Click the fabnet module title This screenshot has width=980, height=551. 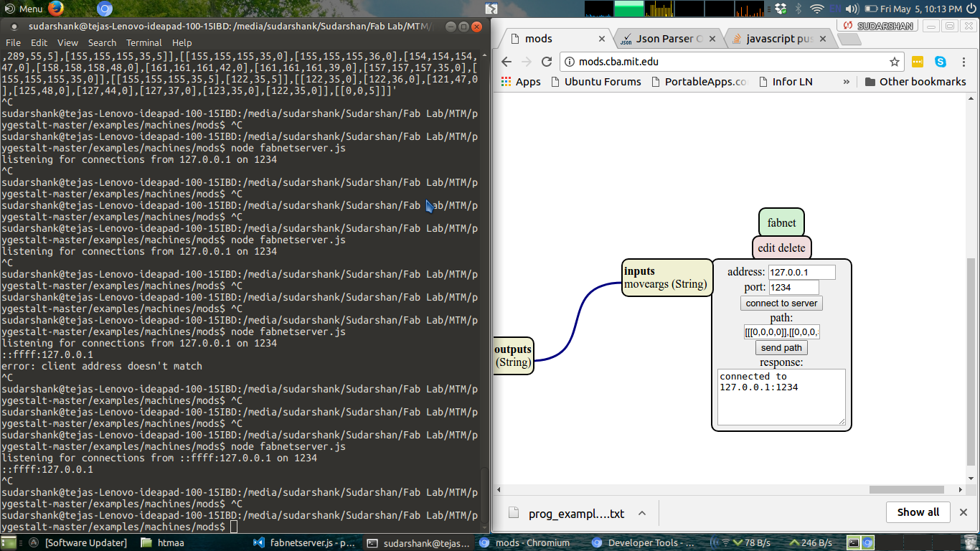782,223
